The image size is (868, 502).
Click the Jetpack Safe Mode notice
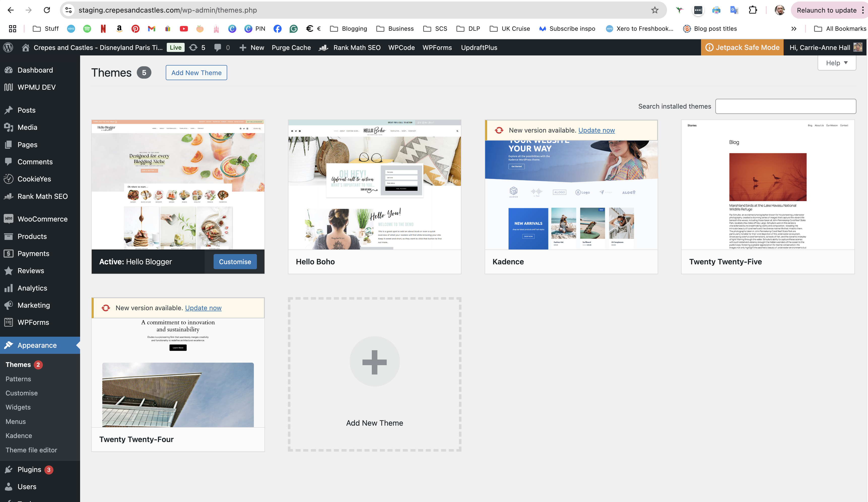tap(742, 48)
